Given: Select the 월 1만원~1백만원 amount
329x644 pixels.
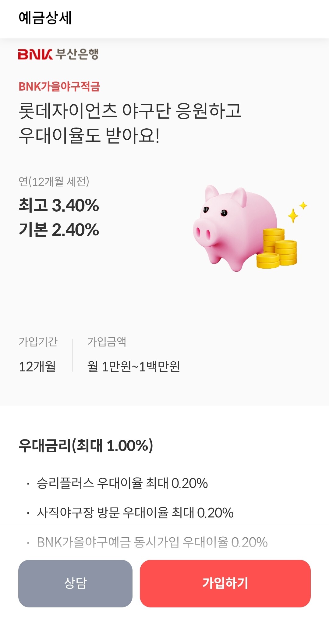Looking at the screenshot, I should click(133, 367).
